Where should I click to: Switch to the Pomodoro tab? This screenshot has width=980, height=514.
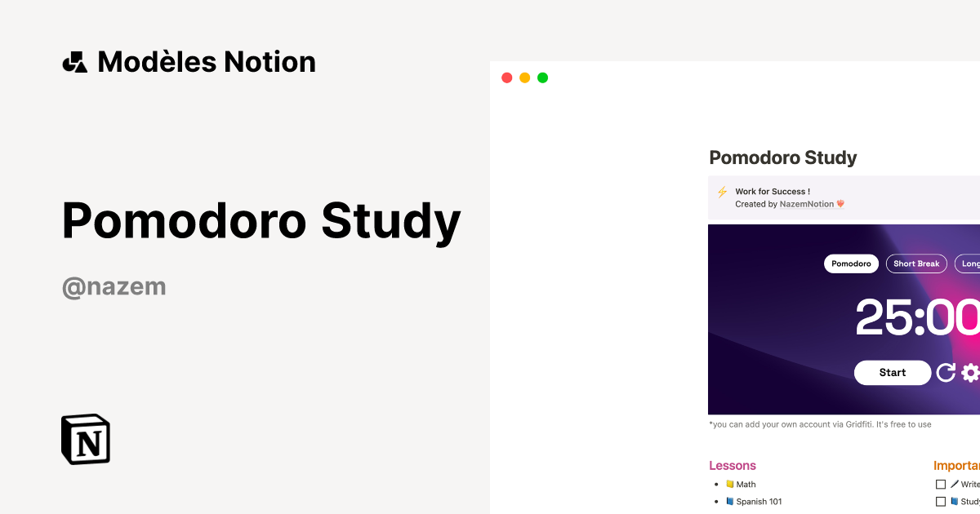851,263
